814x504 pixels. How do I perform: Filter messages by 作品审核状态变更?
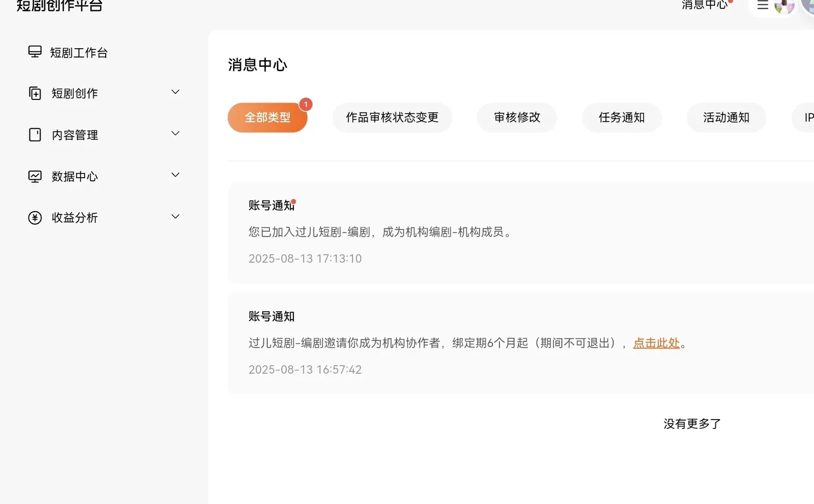(x=392, y=118)
